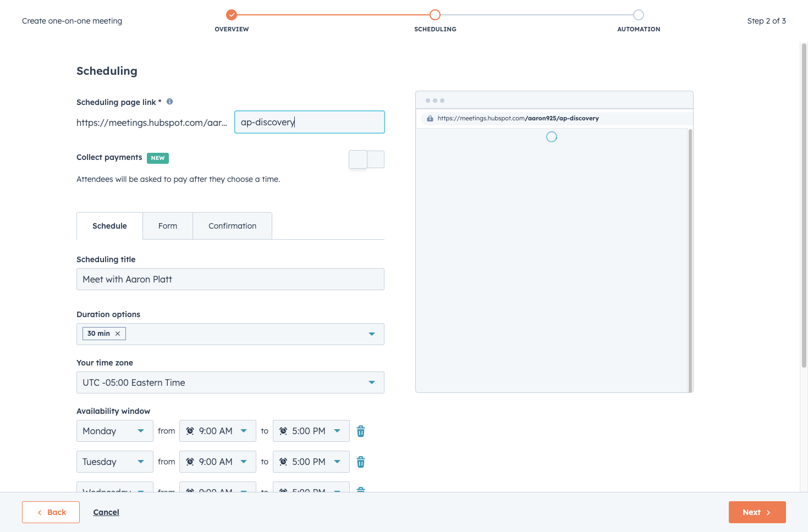Delete the Monday availability row

coord(361,431)
